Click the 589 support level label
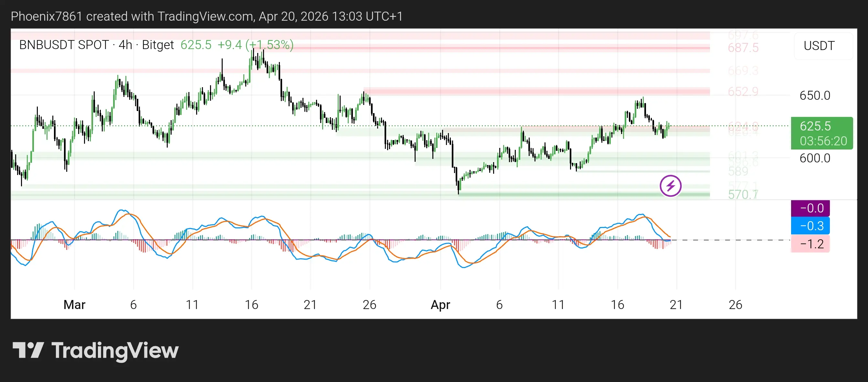868x382 pixels. [738, 172]
